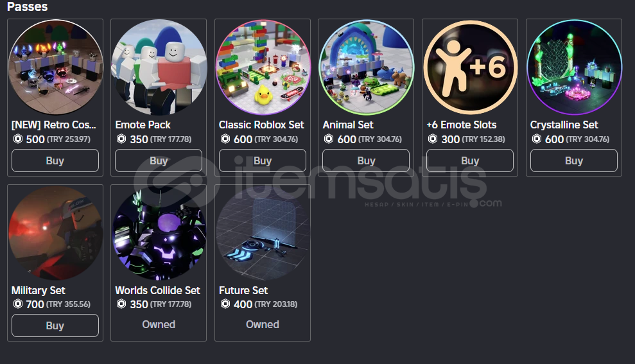This screenshot has width=635, height=364.
Task: Select the Classic Roblox Set icon
Action: click(263, 67)
